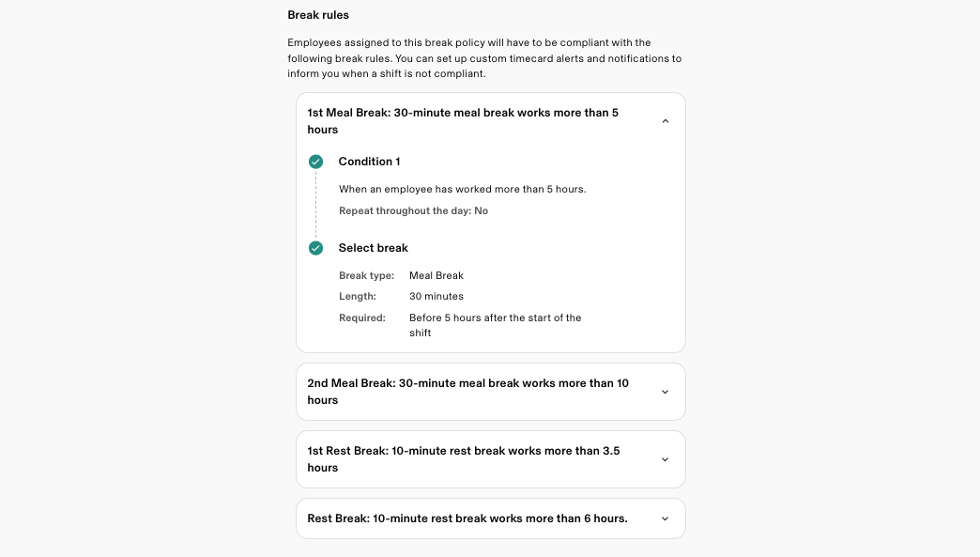Click the green checkmark beside Condition 1

(x=315, y=162)
